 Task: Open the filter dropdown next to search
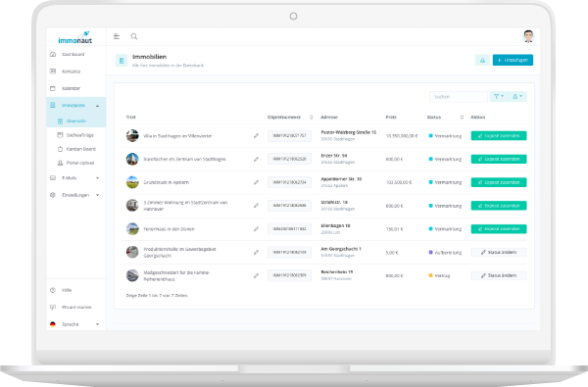click(499, 96)
